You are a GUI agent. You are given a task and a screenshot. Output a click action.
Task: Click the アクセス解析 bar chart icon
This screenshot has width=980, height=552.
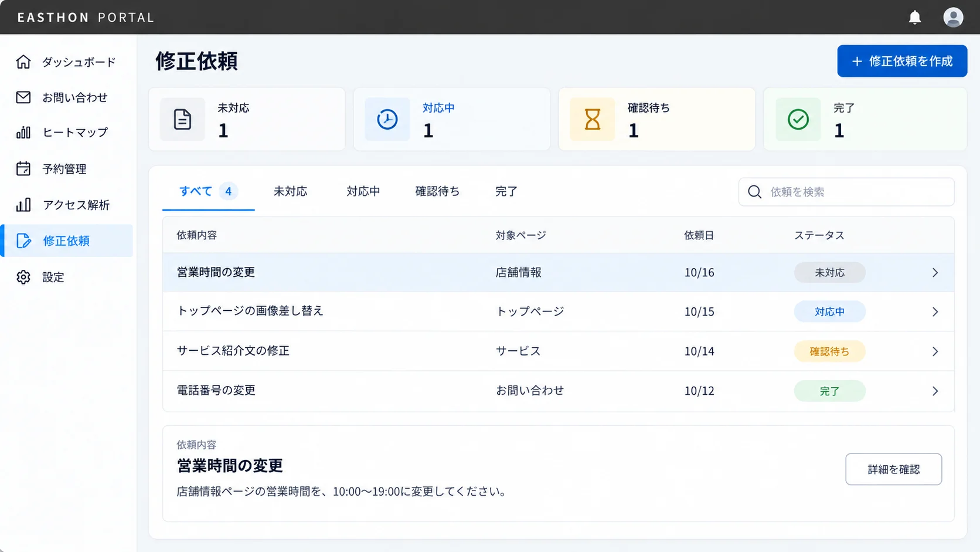pyautogui.click(x=23, y=205)
